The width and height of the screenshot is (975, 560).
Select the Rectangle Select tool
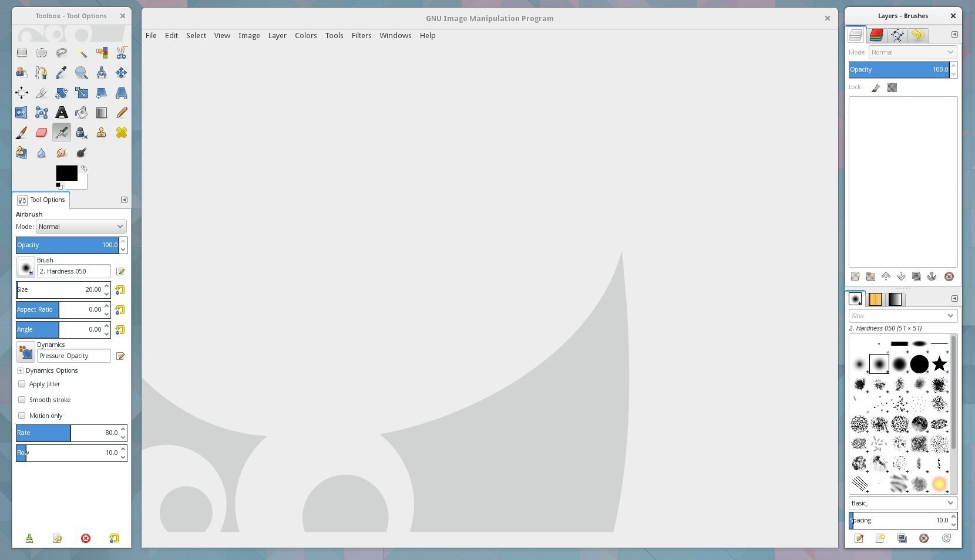point(22,53)
